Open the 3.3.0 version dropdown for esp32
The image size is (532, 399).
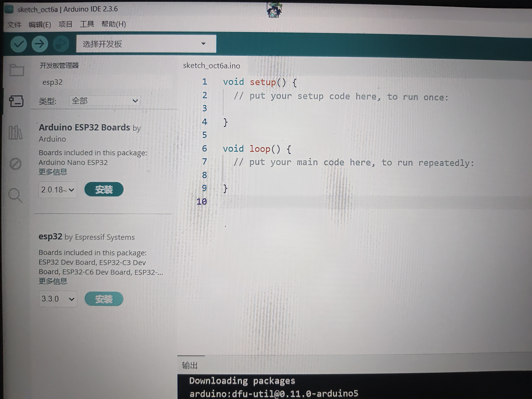(58, 299)
